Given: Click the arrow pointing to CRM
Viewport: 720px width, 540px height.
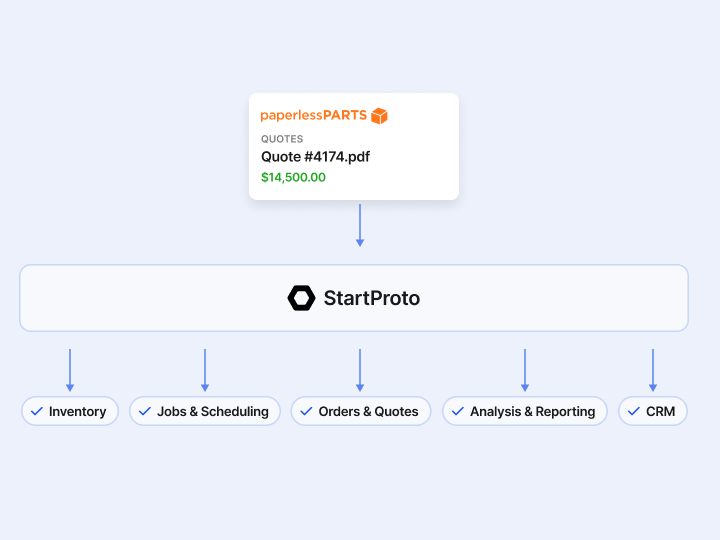Looking at the screenshot, I should (652, 370).
